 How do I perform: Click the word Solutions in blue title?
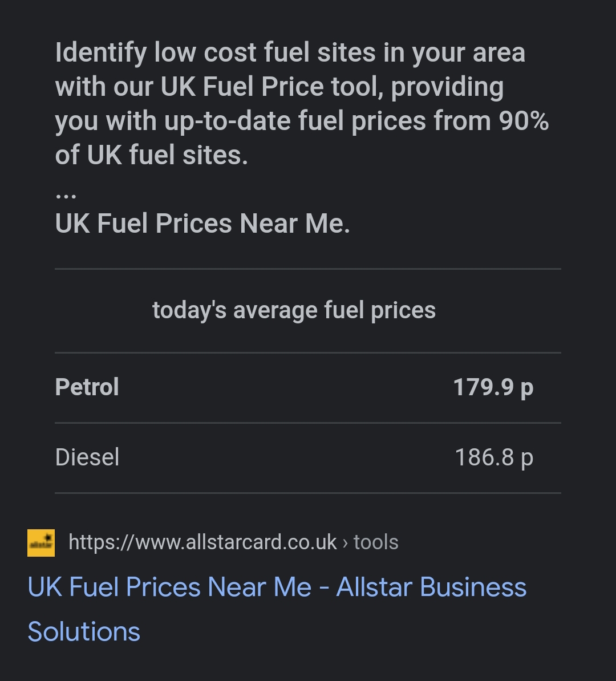click(x=84, y=631)
